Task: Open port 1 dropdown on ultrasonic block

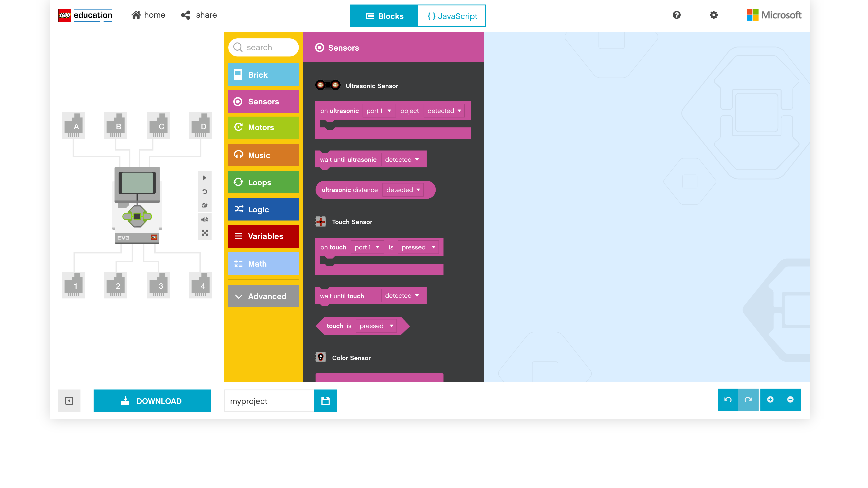Action: click(379, 111)
